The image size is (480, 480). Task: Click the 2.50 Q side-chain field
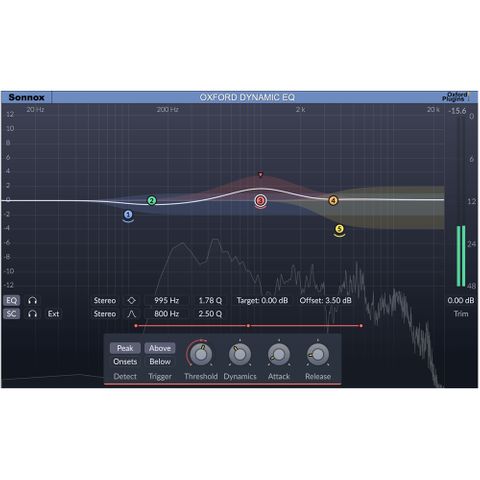[x=210, y=314]
